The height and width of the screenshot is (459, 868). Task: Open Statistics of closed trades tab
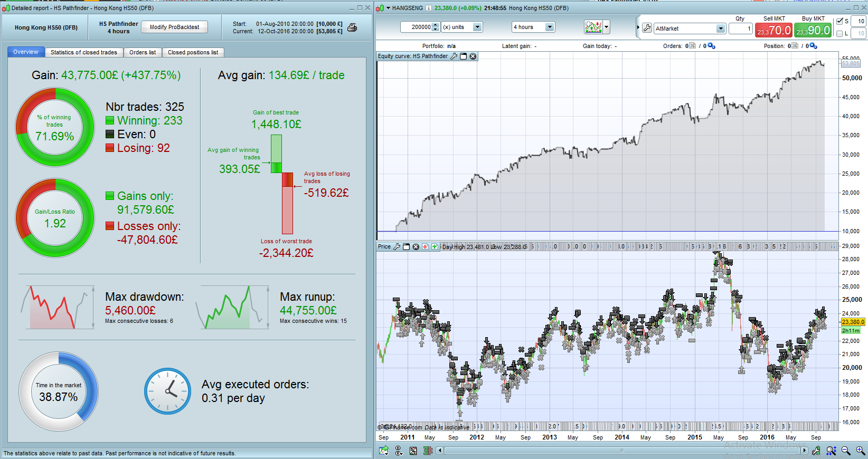pos(84,52)
